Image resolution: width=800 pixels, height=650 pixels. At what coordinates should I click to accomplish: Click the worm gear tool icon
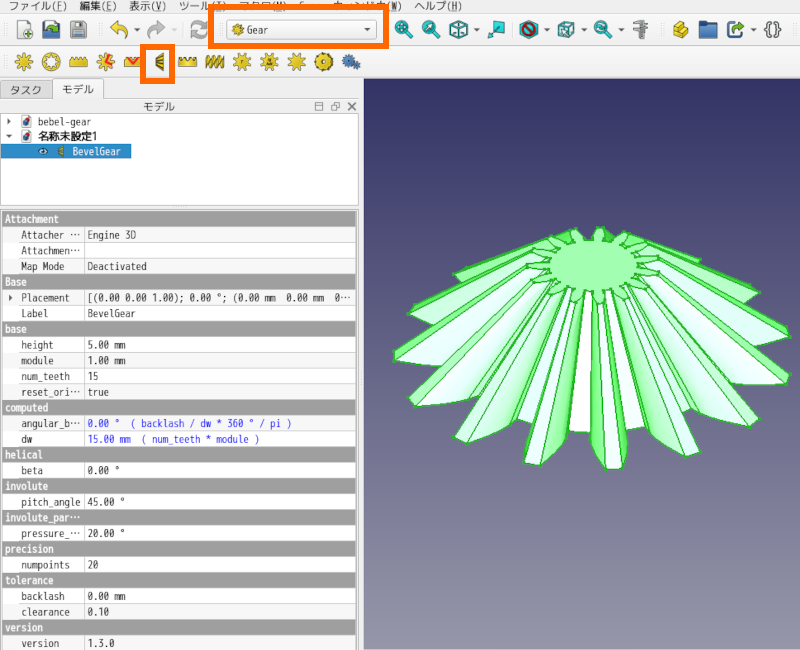[x=214, y=62]
